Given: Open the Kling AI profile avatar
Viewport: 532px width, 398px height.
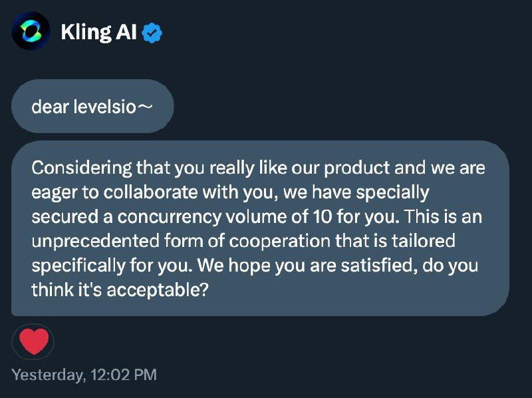Looking at the screenshot, I should click(x=31, y=31).
